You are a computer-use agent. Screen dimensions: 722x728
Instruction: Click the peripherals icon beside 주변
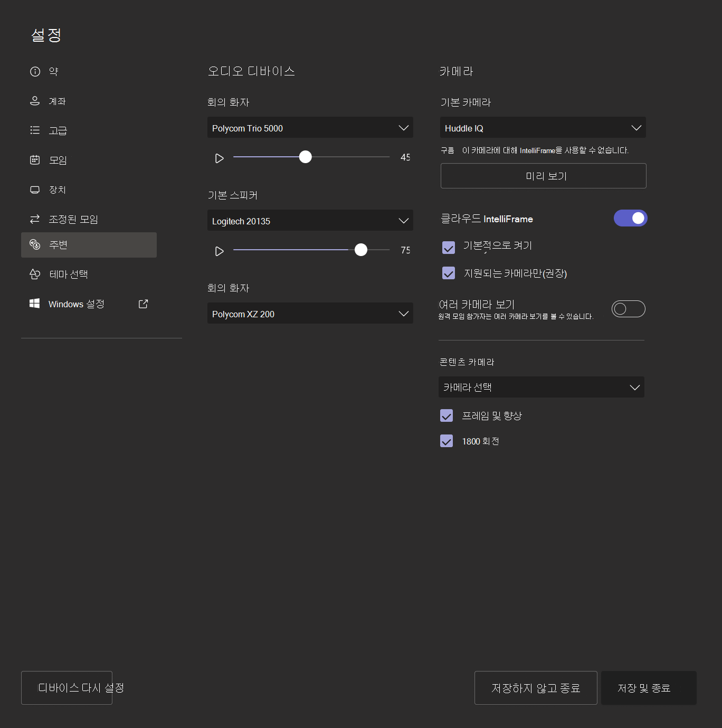tap(35, 244)
